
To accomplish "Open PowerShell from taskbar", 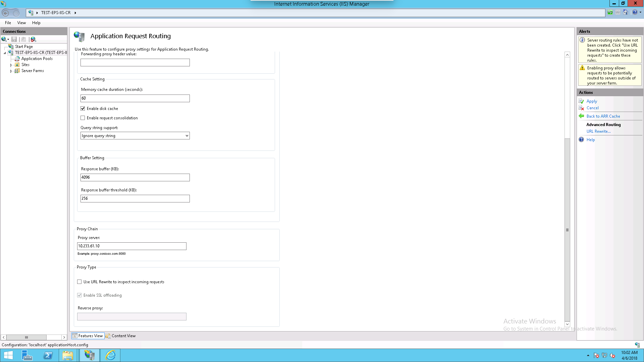I will (x=48, y=355).
